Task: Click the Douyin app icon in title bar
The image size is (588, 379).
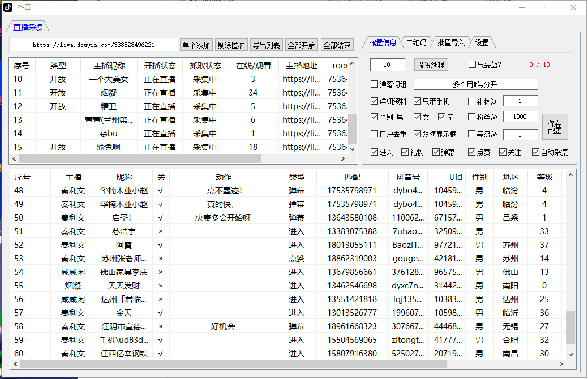Action: pyautogui.click(x=7, y=7)
